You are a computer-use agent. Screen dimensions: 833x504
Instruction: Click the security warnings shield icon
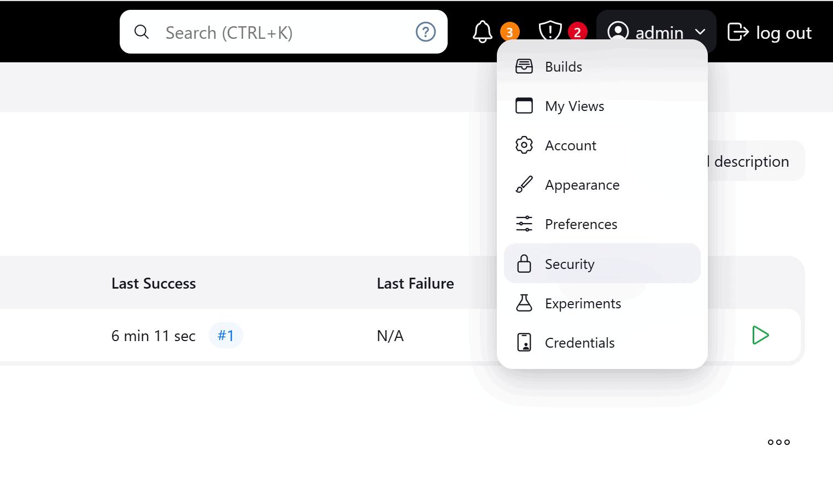point(550,32)
